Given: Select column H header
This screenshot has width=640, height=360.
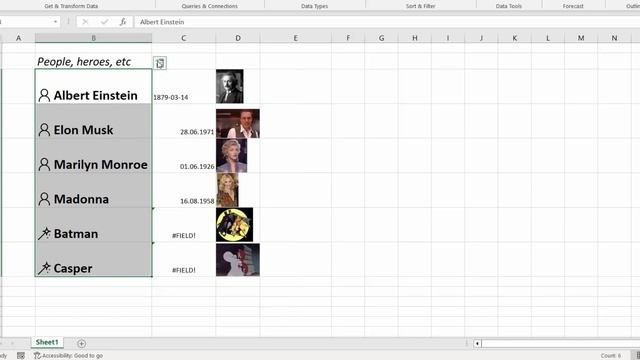Looking at the screenshot, I should pos(415,38).
